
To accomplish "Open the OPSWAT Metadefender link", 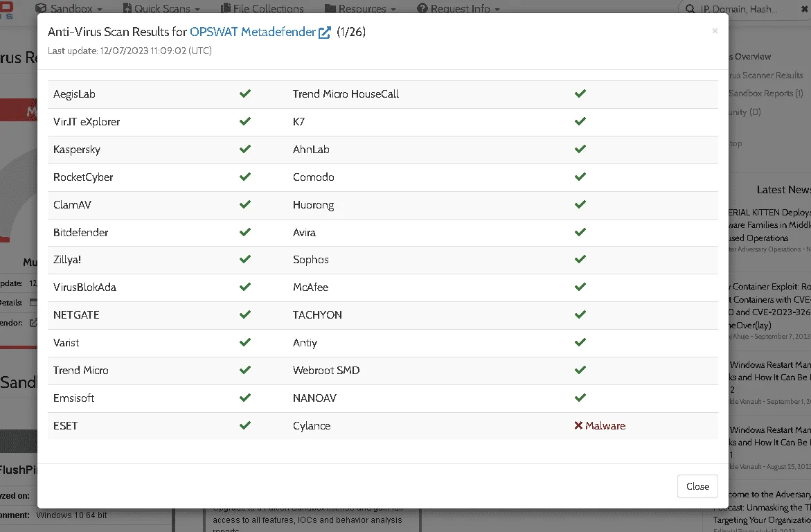I will [252, 32].
